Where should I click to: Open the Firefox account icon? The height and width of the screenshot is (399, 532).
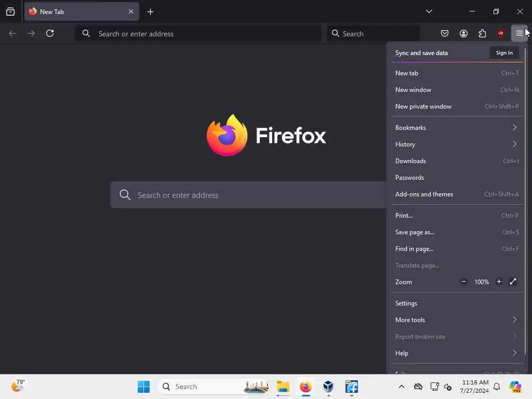coord(463,33)
